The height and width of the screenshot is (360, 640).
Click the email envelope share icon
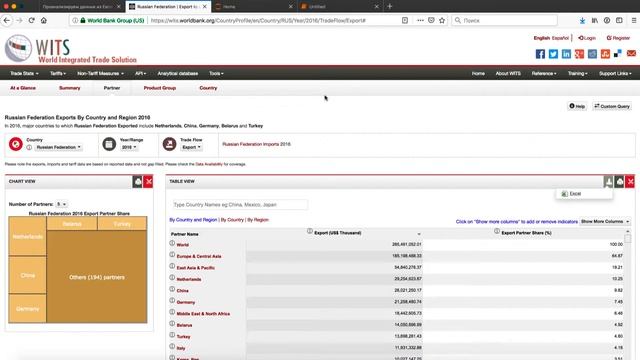click(x=631, y=53)
